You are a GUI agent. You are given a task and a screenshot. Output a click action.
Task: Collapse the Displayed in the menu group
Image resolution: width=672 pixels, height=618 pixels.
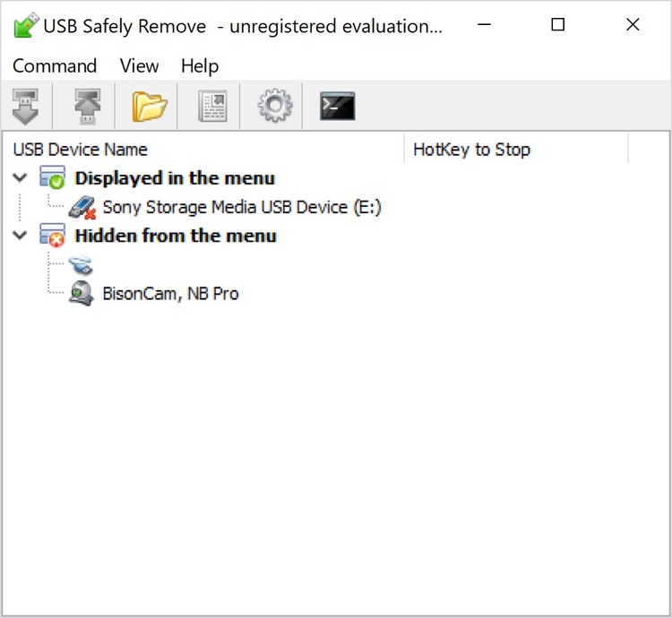click(20, 177)
